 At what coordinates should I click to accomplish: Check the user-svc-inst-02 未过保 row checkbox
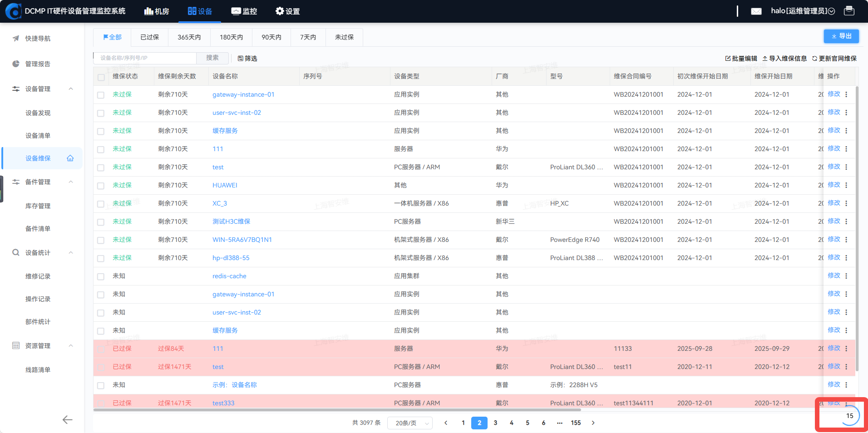(101, 113)
